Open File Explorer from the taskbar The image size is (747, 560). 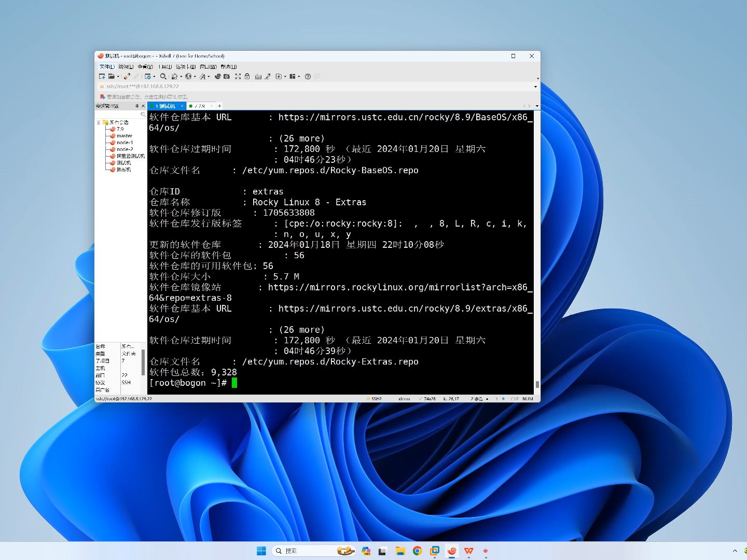pos(400,551)
